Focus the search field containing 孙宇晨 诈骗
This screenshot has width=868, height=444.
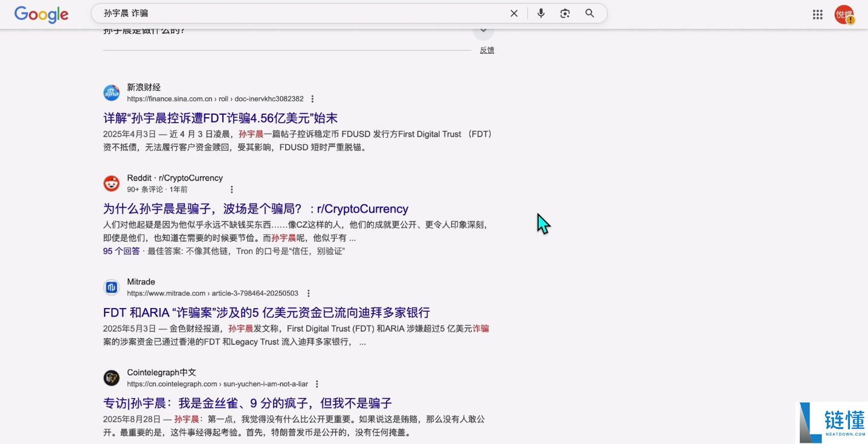pos(302,13)
